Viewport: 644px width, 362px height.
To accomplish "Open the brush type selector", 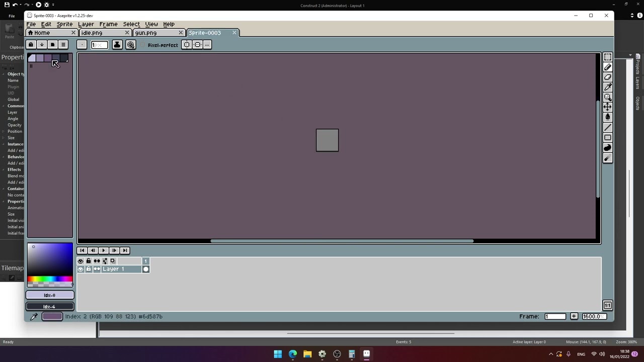I will [82, 45].
